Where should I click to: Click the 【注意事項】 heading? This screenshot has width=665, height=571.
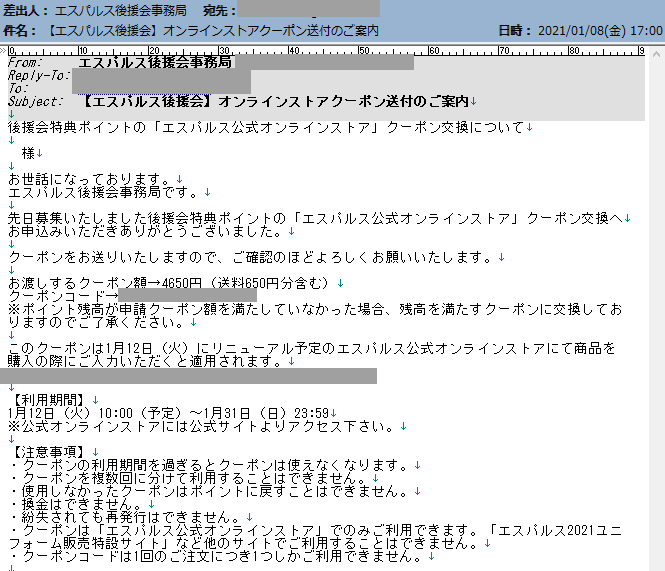[x=49, y=452]
